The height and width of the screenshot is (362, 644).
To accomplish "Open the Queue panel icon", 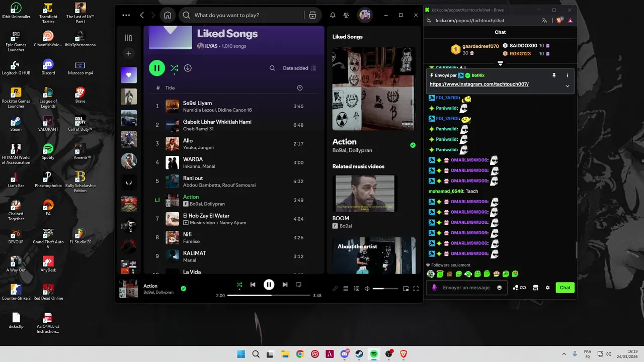I will (x=346, y=289).
